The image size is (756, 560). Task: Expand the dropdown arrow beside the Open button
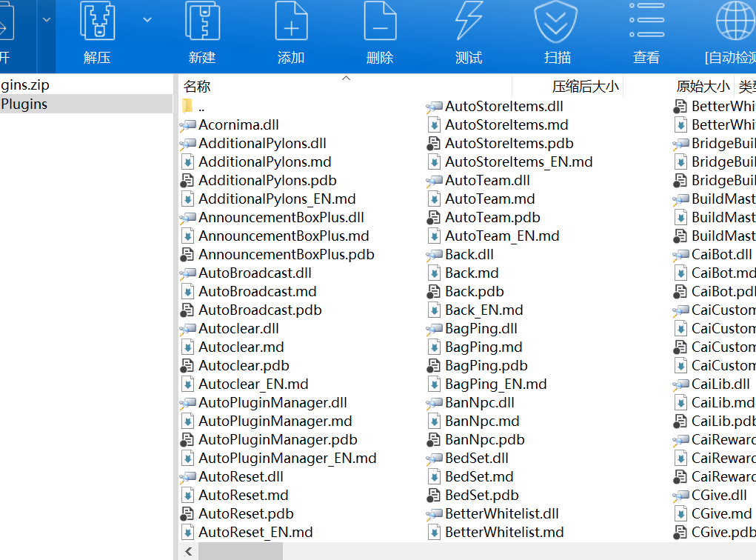pos(47,20)
